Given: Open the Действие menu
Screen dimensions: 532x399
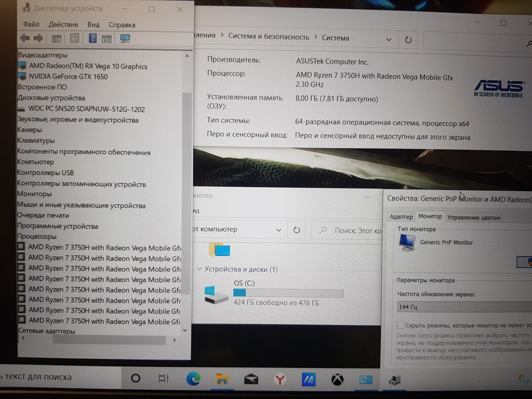Looking at the screenshot, I should [x=63, y=24].
